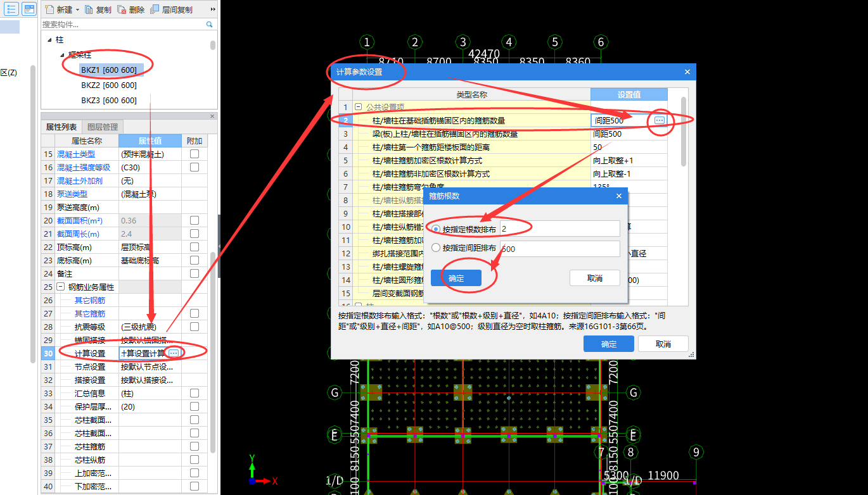Tick 附加 checkbox for 截面周长
The height and width of the screenshot is (495, 868).
point(195,234)
